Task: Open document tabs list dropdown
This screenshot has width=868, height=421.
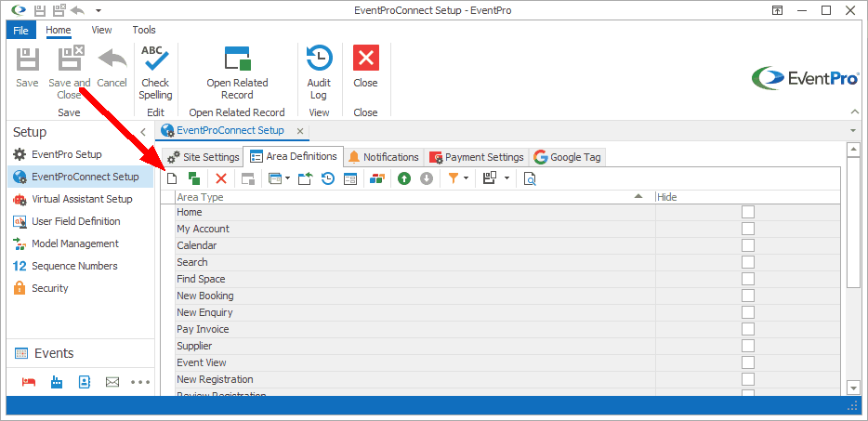Action: [853, 131]
